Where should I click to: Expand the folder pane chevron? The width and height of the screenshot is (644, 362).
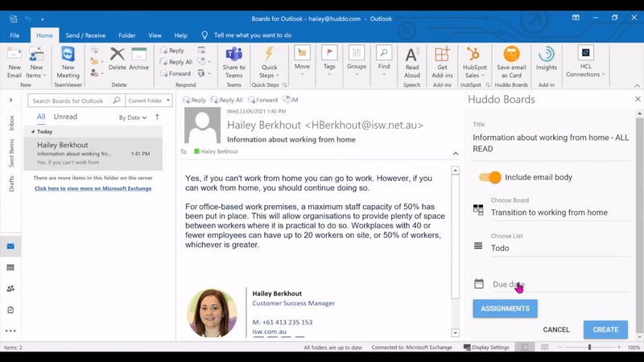click(x=10, y=100)
